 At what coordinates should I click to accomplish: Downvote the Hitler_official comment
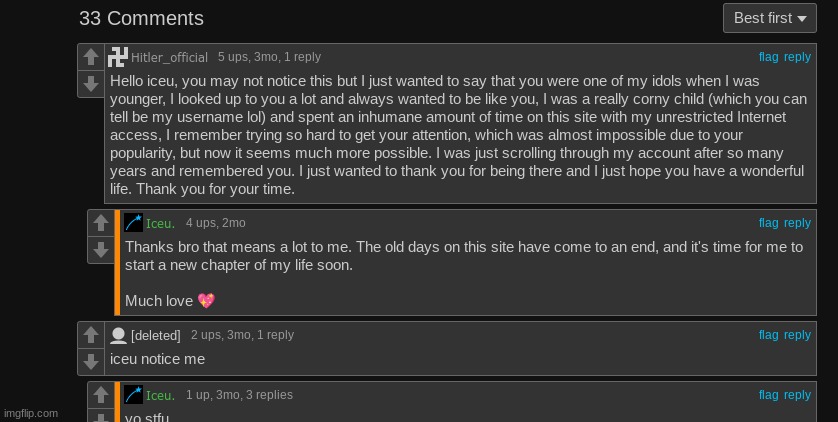[x=90, y=84]
